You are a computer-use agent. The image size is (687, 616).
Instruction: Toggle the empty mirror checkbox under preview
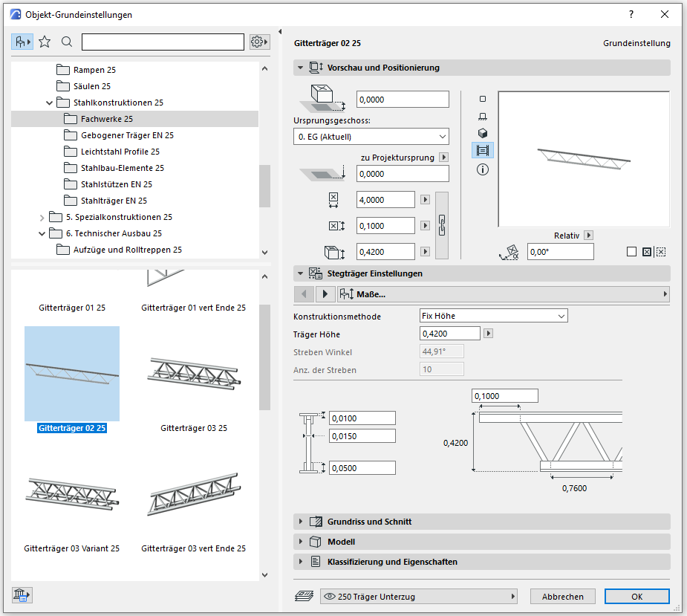coord(631,252)
